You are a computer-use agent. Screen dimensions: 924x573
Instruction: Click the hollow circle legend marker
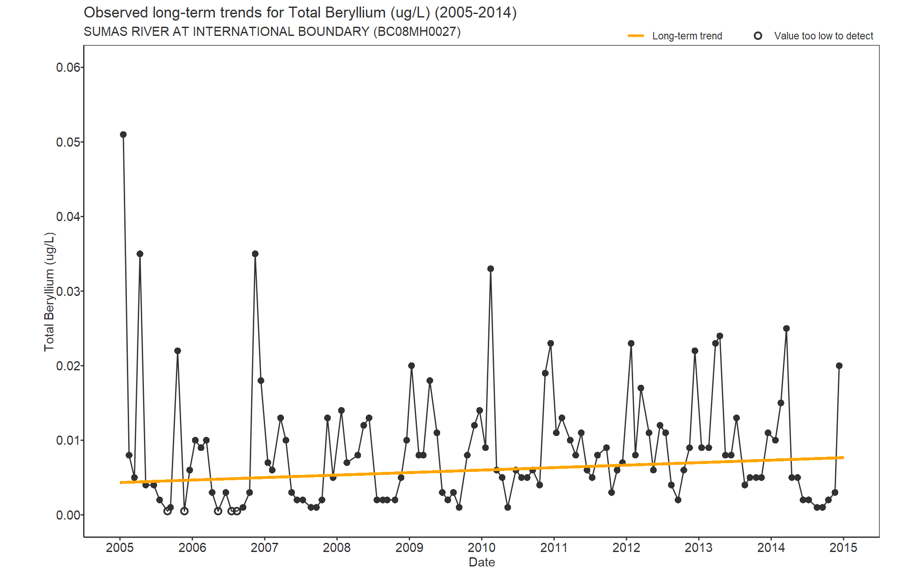click(x=758, y=36)
